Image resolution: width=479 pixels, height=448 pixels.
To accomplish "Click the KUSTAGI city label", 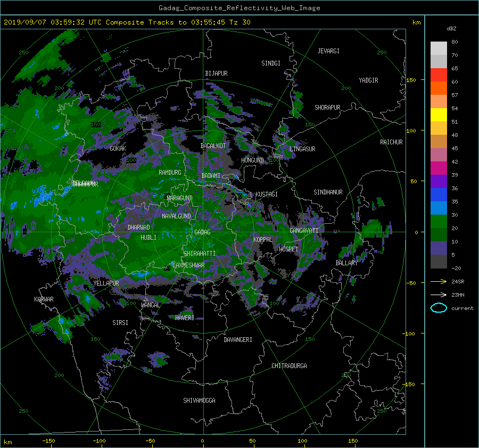I will 267,194.
